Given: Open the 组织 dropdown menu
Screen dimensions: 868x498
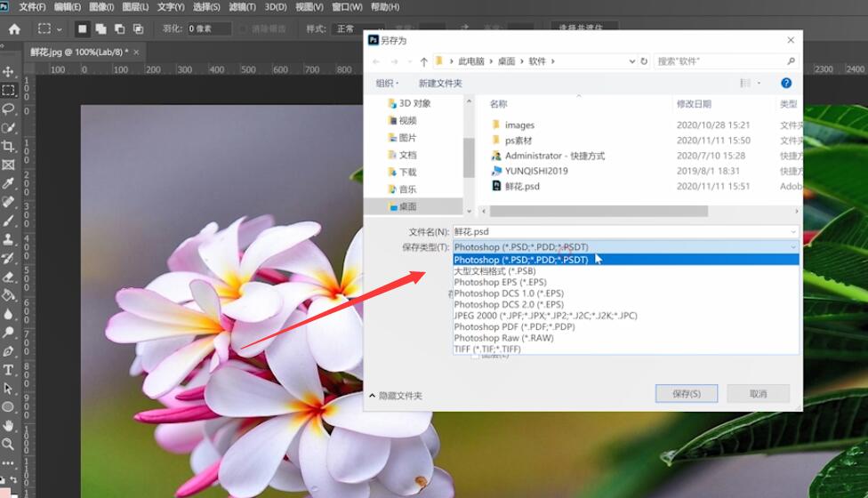Looking at the screenshot, I should (x=387, y=83).
